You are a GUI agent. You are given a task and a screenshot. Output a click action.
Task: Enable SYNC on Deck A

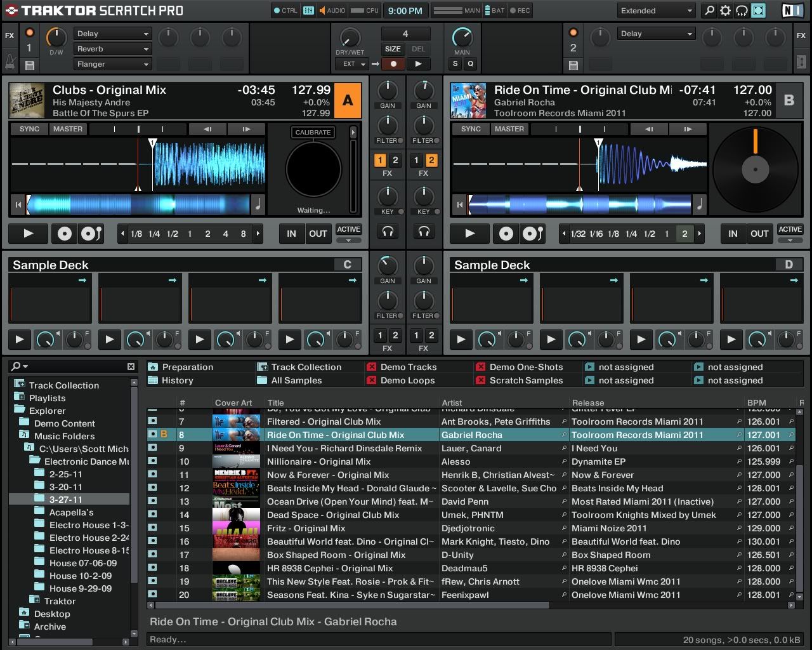pyautogui.click(x=29, y=129)
